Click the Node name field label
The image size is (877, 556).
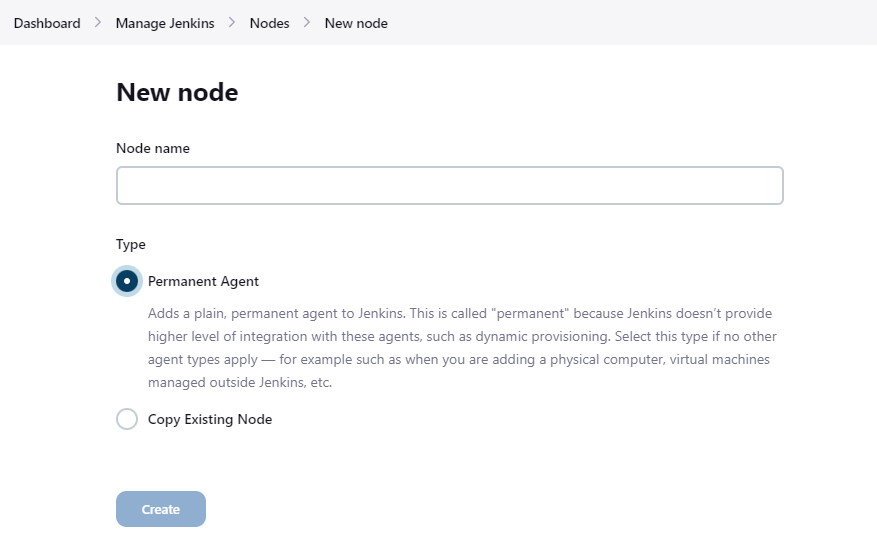tap(153, 148)
